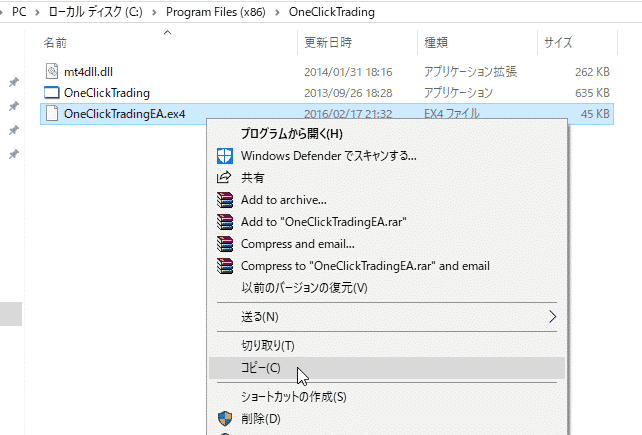642x435 pixels.
Task: Click OneClickTrading breadcrumb segment
Action: pos(332,12)
